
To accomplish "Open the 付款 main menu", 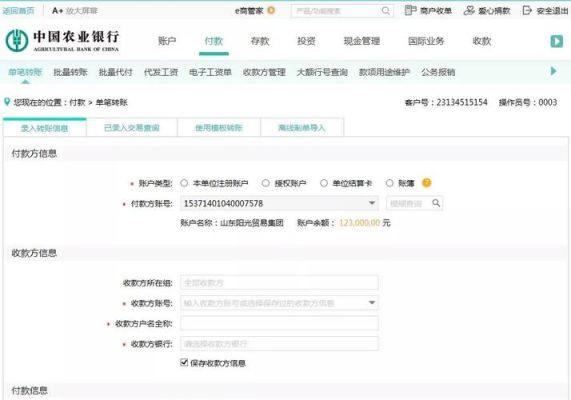I will tap(214, 41).
